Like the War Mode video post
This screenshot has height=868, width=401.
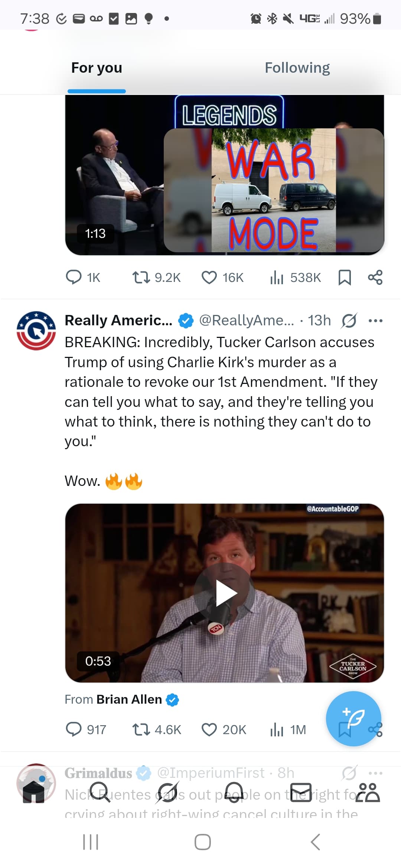click(209, 277)
